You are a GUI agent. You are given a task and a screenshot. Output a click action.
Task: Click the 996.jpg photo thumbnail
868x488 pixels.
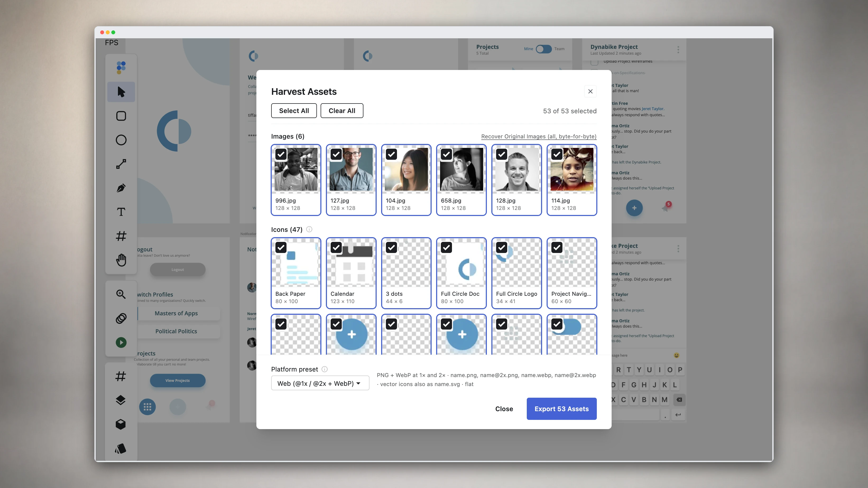[x=296, y=169]
